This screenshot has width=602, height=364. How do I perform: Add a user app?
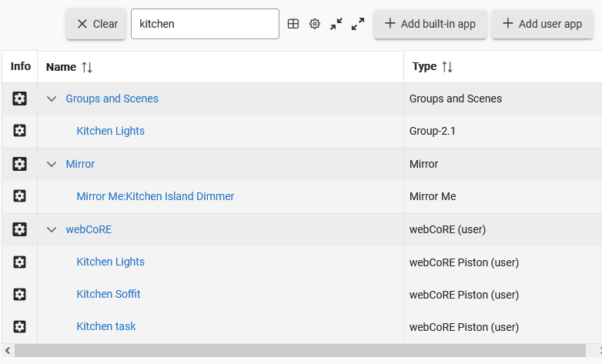coord(542,24)
